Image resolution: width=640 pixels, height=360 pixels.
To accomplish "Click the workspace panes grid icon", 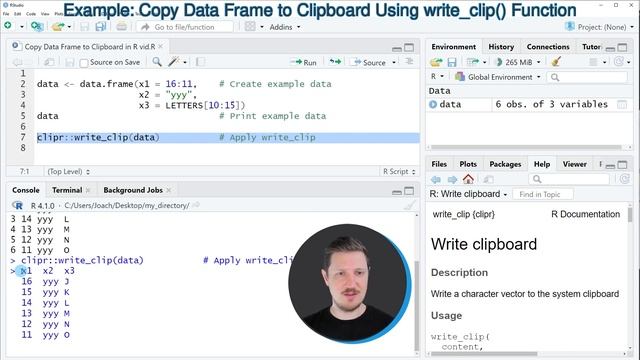I will tap(250, 27).
